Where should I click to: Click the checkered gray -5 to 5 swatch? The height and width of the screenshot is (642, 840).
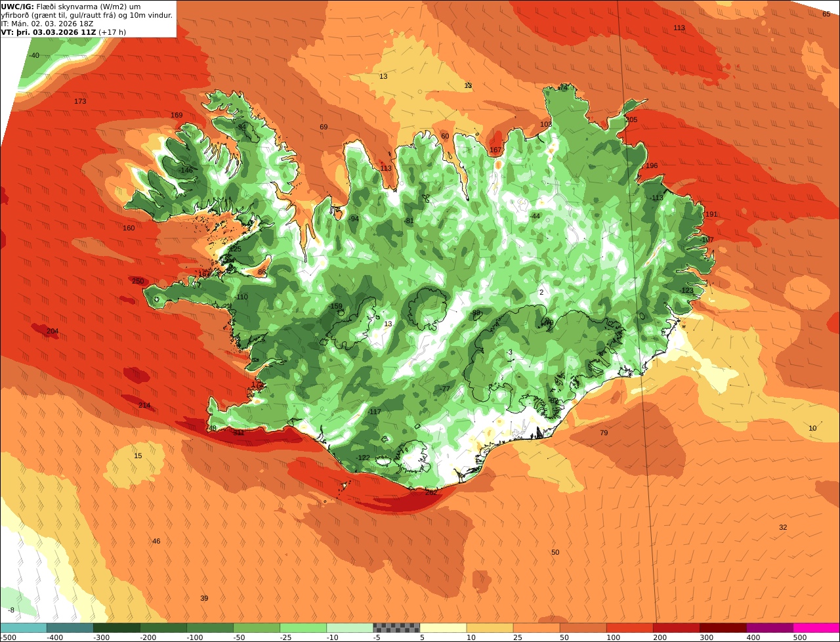396,628
